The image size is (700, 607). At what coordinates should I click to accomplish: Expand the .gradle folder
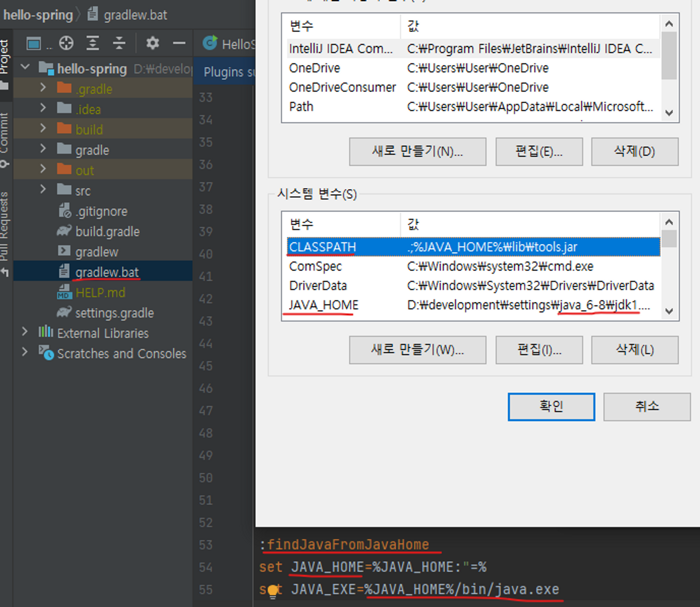click(x=43, y=87)
